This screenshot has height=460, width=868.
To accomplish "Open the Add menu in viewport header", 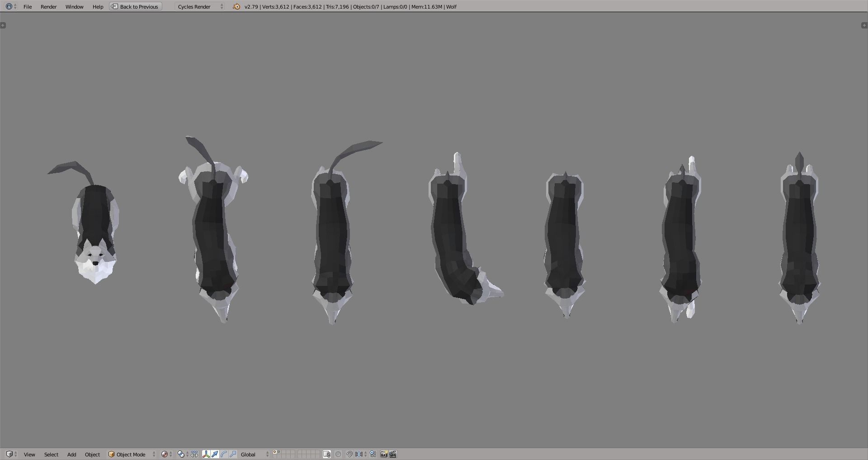I will (71, 454).
